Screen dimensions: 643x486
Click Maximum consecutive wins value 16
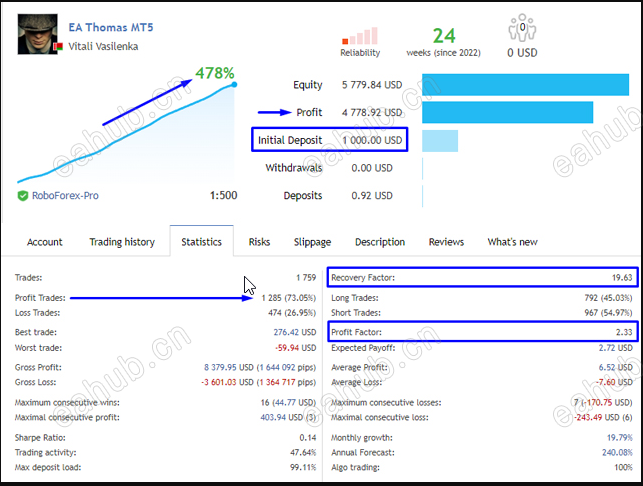pos(288,402)
